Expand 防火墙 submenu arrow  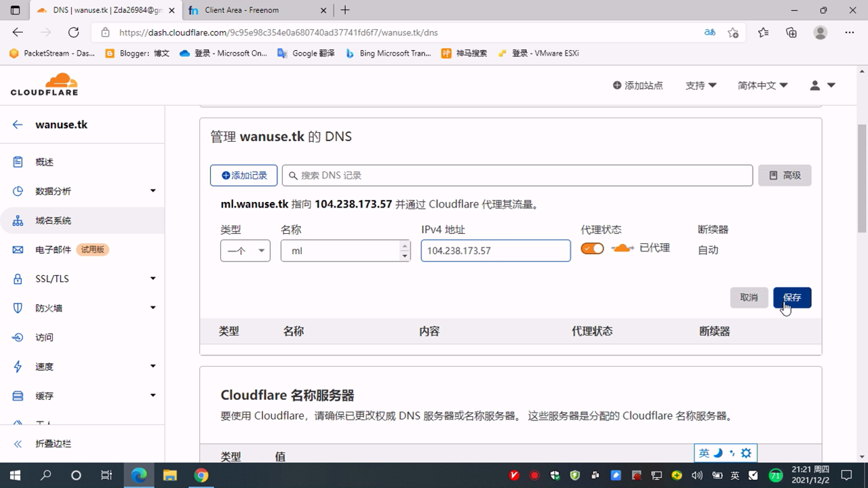pyautogui.click(x=153, y=308)
